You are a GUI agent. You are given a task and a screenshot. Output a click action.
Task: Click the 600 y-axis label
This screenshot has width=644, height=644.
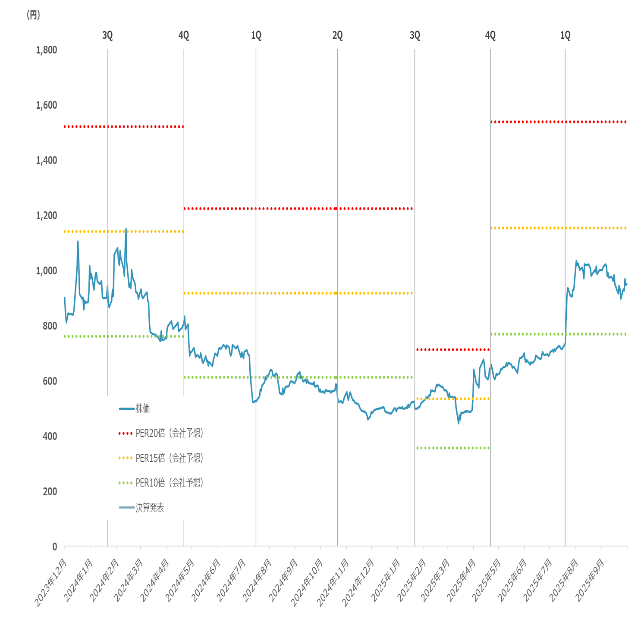50,381
